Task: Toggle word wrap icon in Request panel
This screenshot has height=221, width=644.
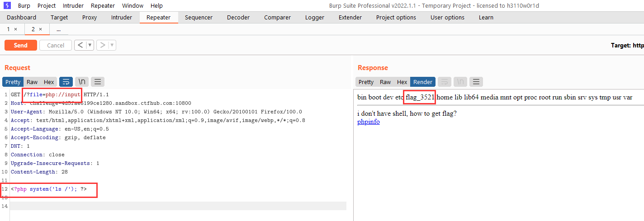Action: (66, 82)
